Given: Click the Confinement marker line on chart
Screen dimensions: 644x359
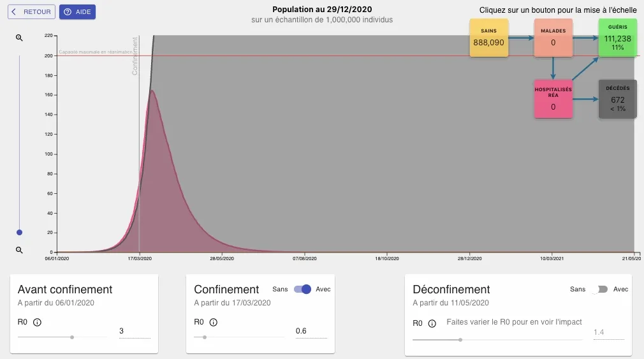Looking at the screenshot, I should (x=139, y=159).
